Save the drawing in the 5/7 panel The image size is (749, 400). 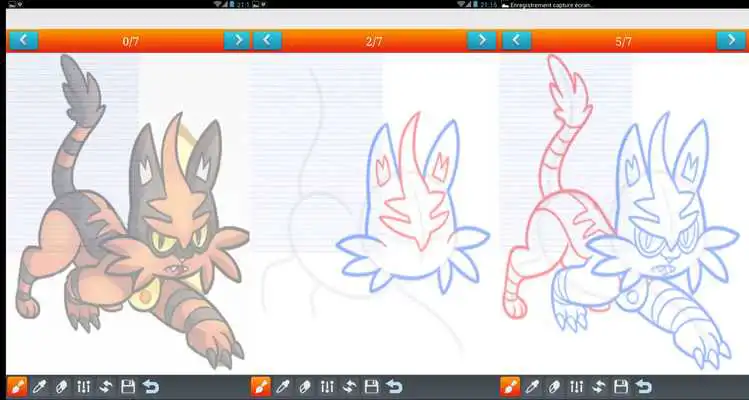pyautogui.click(x=621, y=387)
